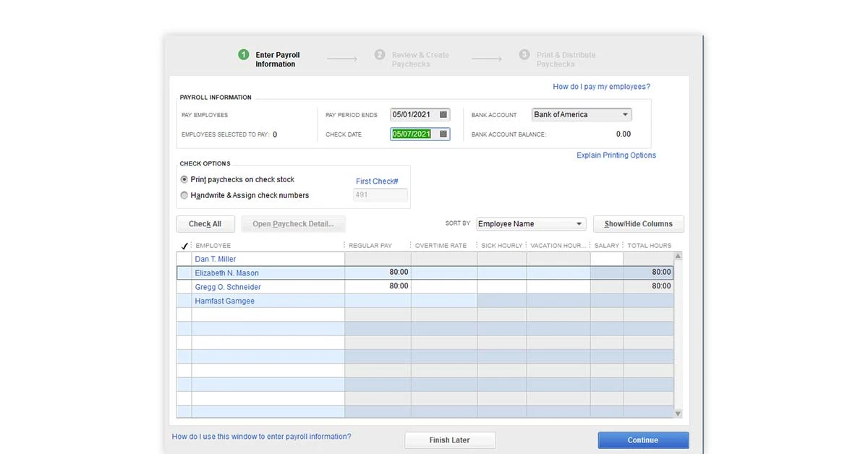The image size is (868, 454).
Task: Click the Check Date input field
Action: pos(412,134)
